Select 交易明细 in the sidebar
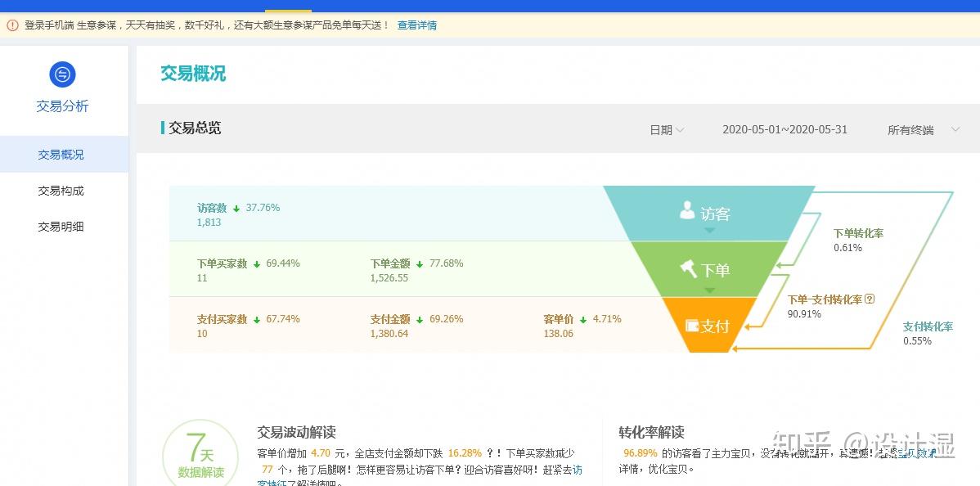The height and width of the screenshot is (486, 980). pos(61,227)
